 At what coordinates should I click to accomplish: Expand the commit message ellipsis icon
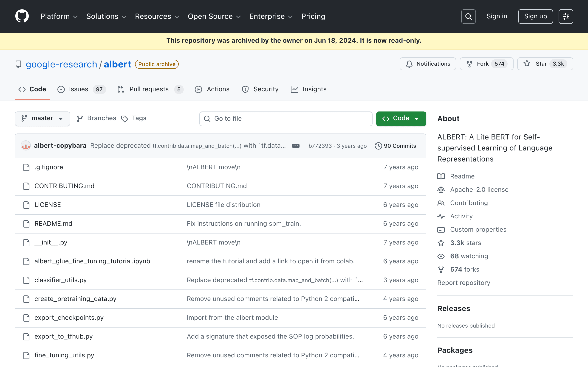click(296, 146)
